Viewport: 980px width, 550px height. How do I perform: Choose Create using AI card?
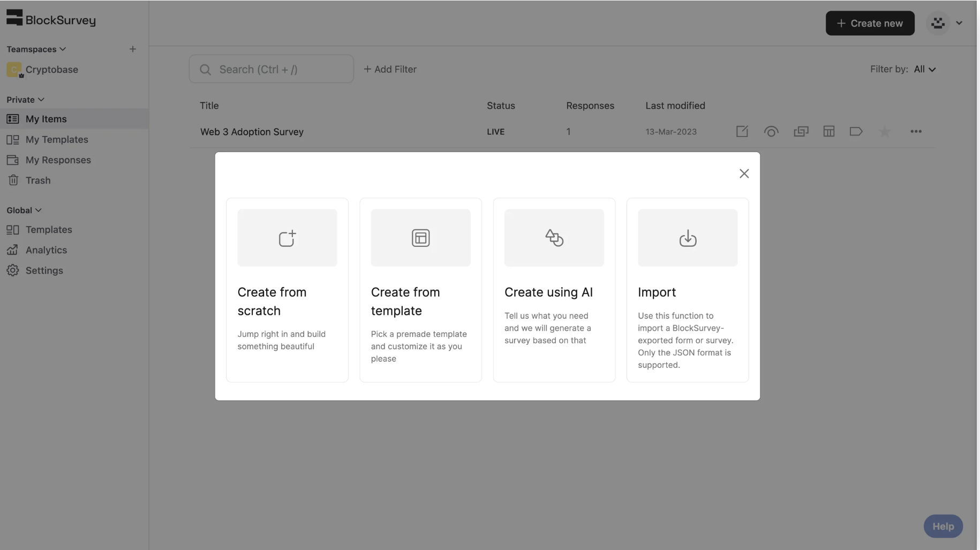click(554, 290)
